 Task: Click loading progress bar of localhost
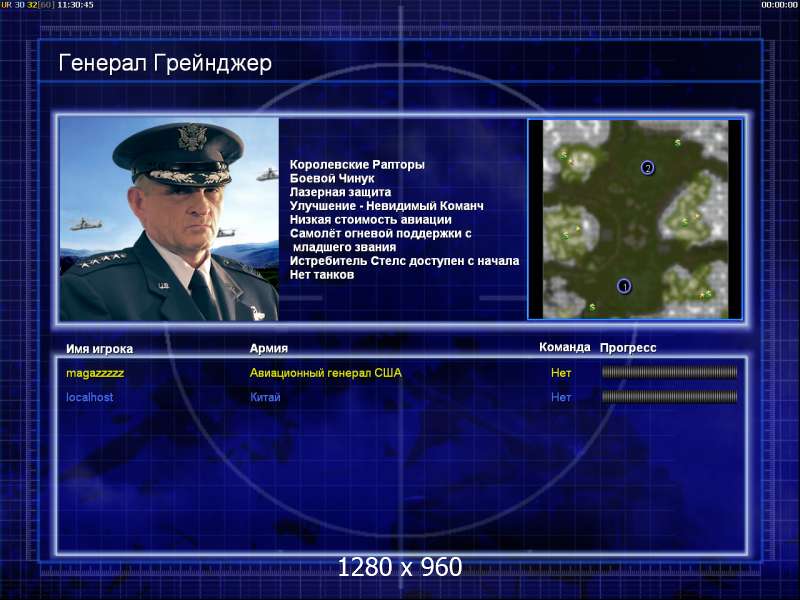coord(669,396)
